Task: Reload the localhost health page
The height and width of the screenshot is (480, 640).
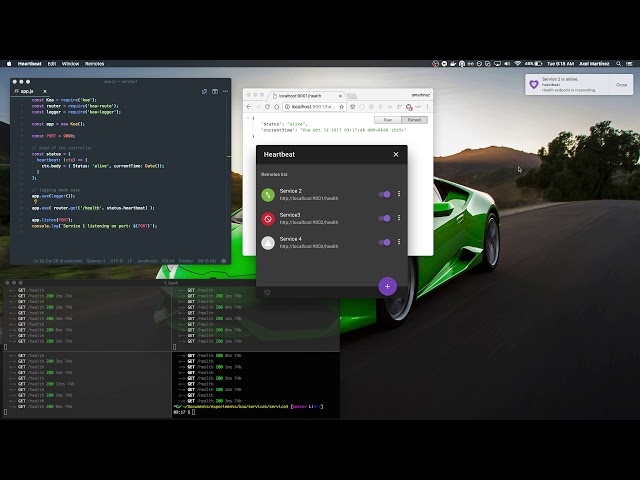Action: [x=267, y=107]
